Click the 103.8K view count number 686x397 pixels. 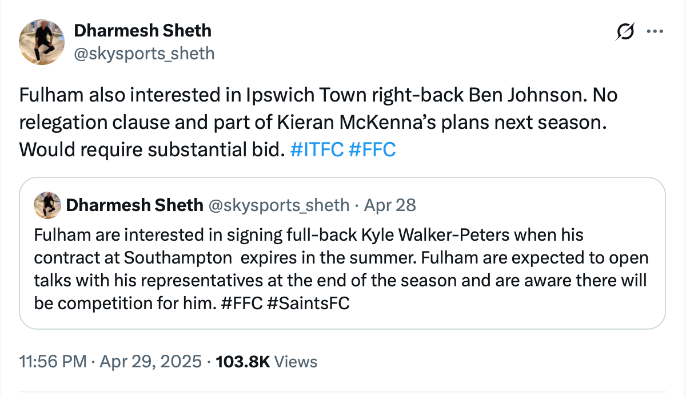click(x=243, y=362)
